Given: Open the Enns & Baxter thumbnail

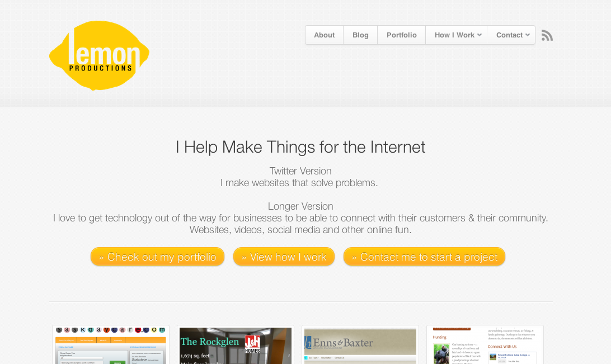Looking at the screenshot, I should [360, 346].
